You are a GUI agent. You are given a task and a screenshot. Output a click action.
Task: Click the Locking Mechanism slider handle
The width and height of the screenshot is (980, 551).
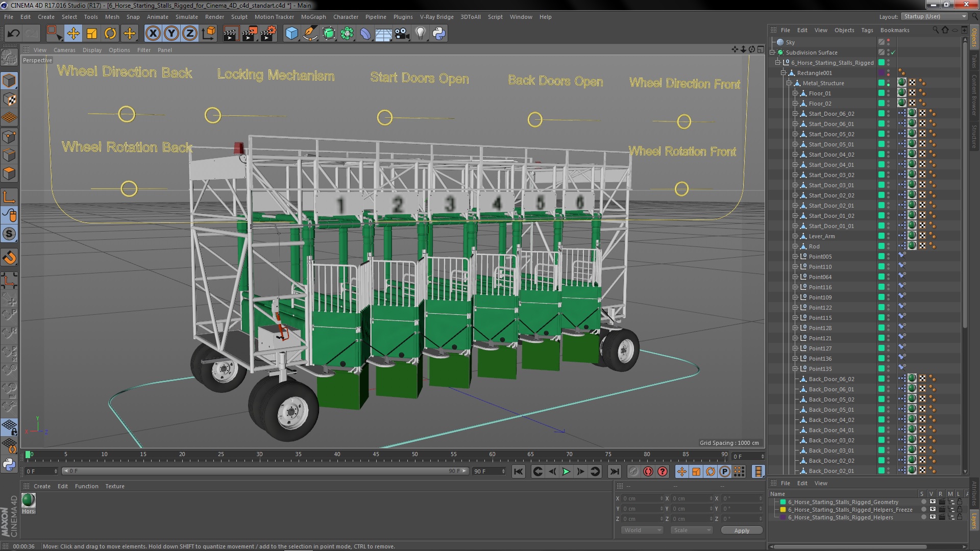pyautogui.click(x=213, y=115)
